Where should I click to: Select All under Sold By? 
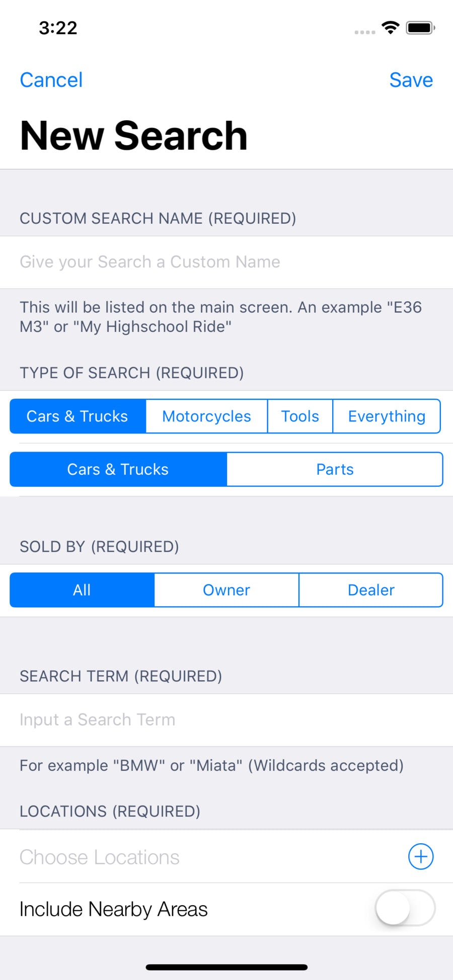[x=82, y=590]
